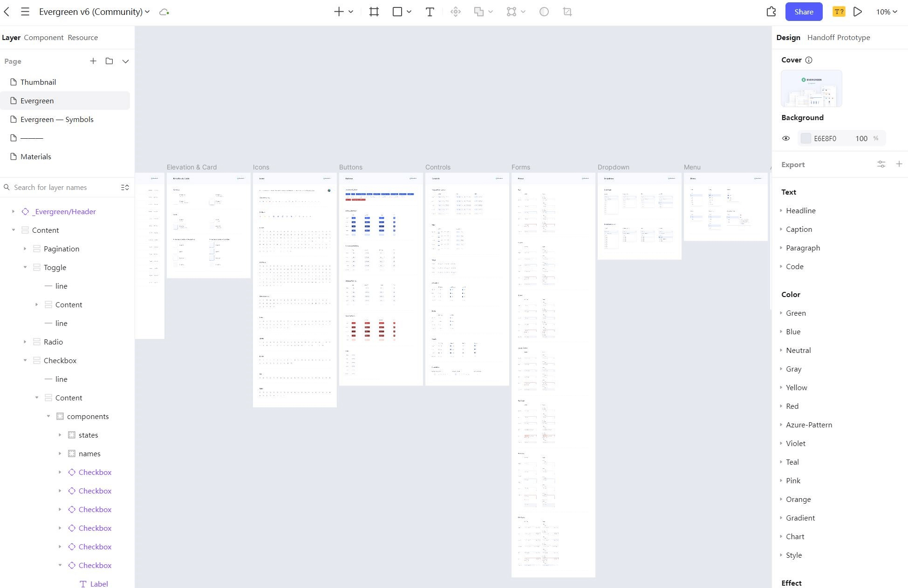The height and width of the screenshot is (588, 908).
Task: Expand the Green color styles
Action: pos(781,313)
